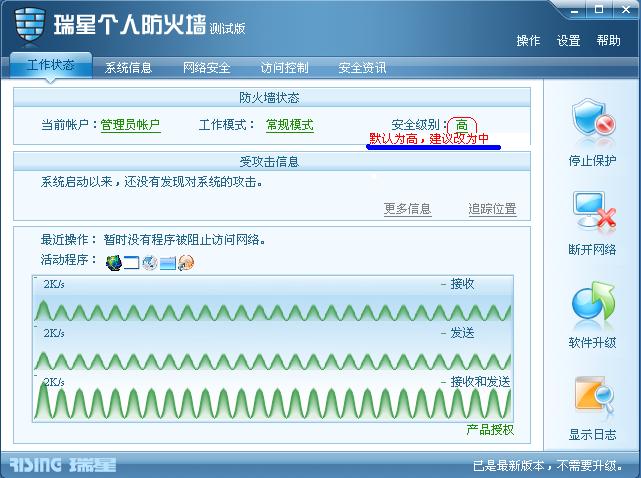
Task: Click the Disconnect Network (断开网络) monitor icon
Action: pyautogui.click(x=594, y=211)
